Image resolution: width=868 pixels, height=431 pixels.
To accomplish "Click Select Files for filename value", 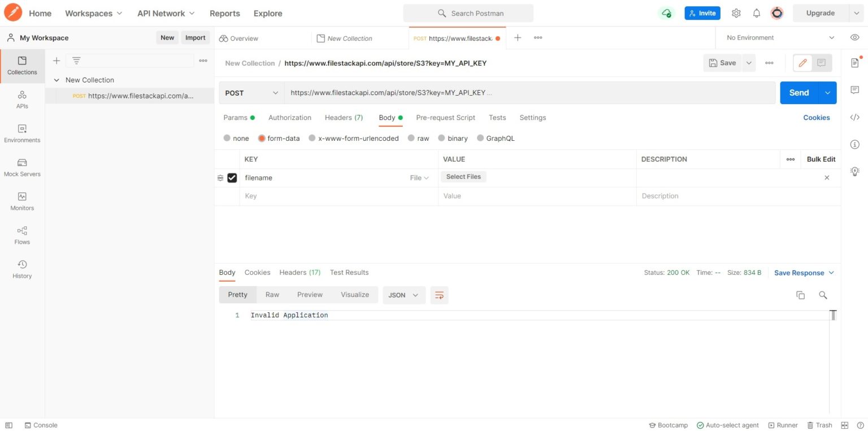I will (x=463, y=176).
